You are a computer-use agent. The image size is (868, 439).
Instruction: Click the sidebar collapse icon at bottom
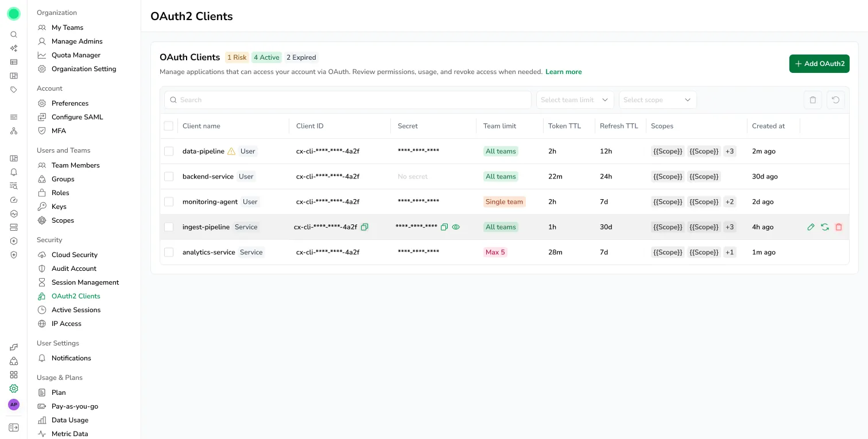click(14, 428)
